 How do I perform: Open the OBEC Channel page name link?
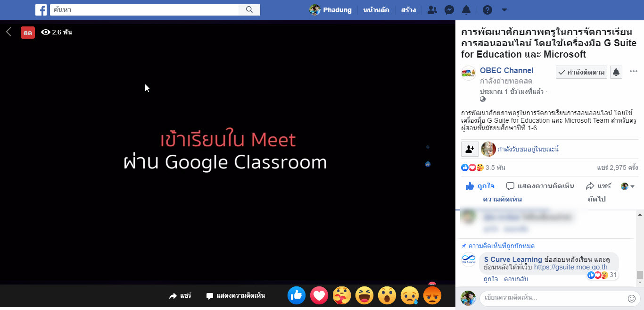point(507,70)
